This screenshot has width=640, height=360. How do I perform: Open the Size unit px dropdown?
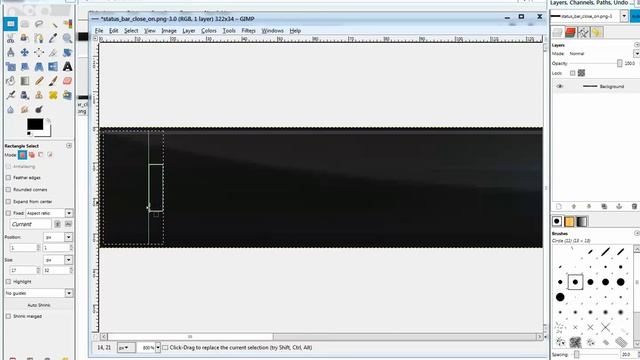[58, 260]
